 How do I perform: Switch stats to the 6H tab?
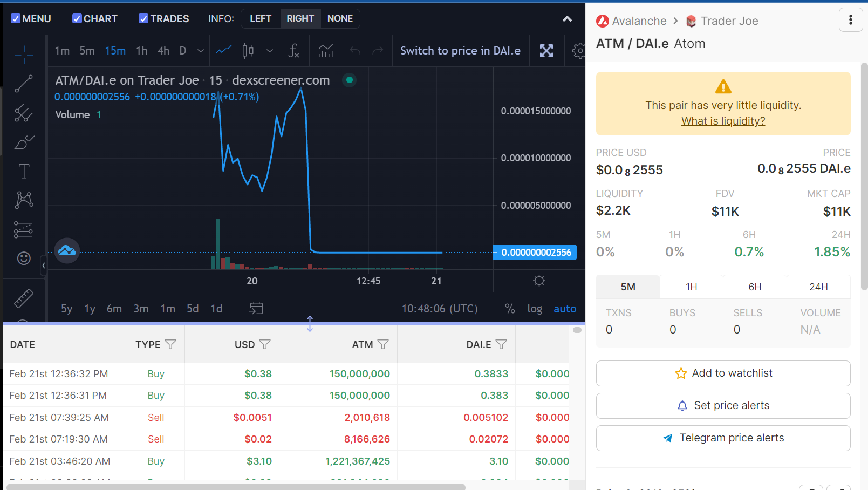[x=755, y=287]
